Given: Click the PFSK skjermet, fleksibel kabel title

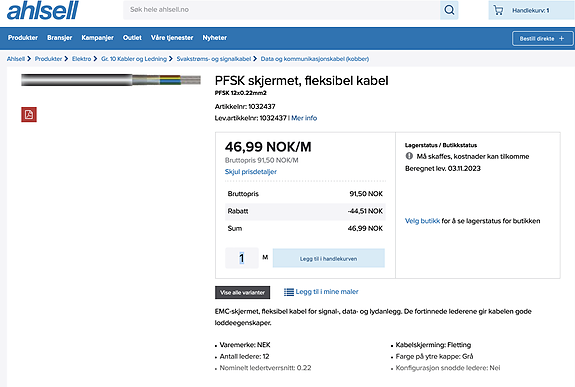Looking at the screenshot, I should click(x=301, y=81).
